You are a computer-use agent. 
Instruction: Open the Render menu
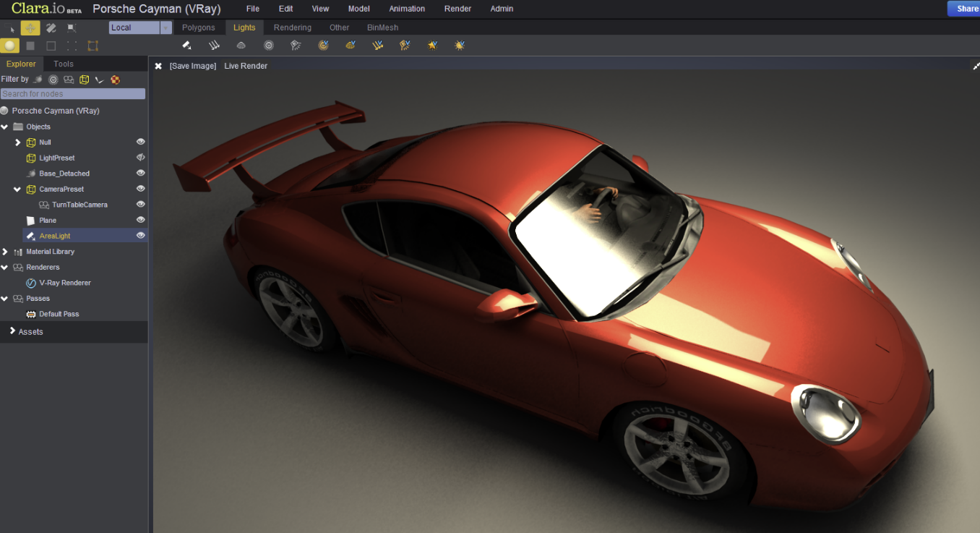[457, 9]
